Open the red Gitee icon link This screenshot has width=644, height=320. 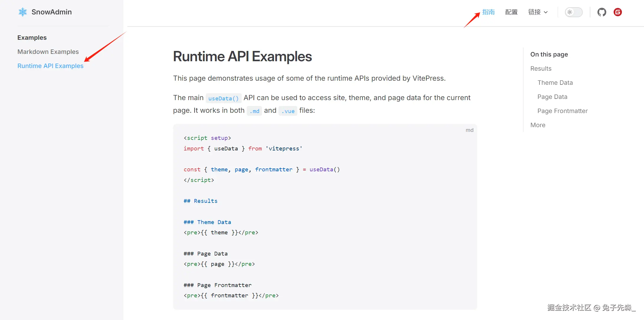tap(617, 12)
